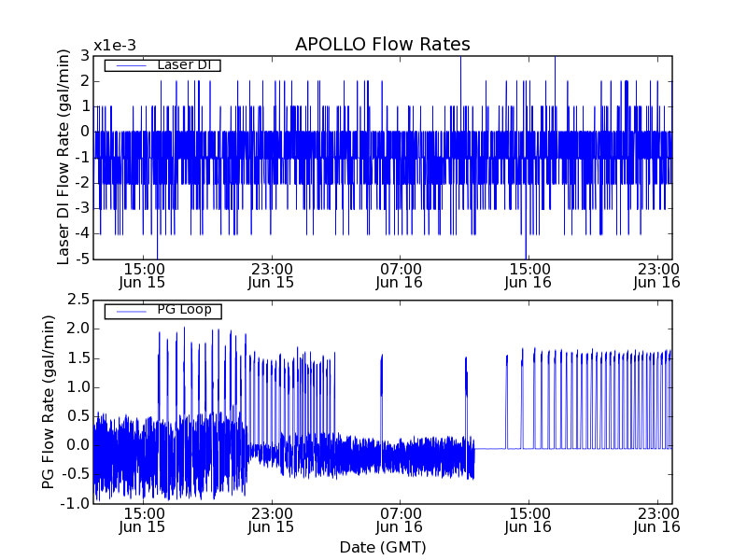Click the PG Flow Rate y-axis label

coord(49,401)
